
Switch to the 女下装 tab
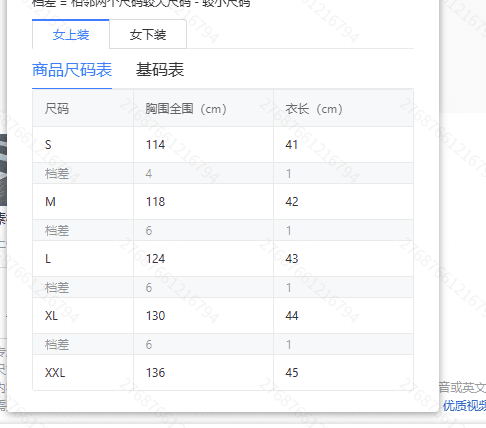point(148,34)
